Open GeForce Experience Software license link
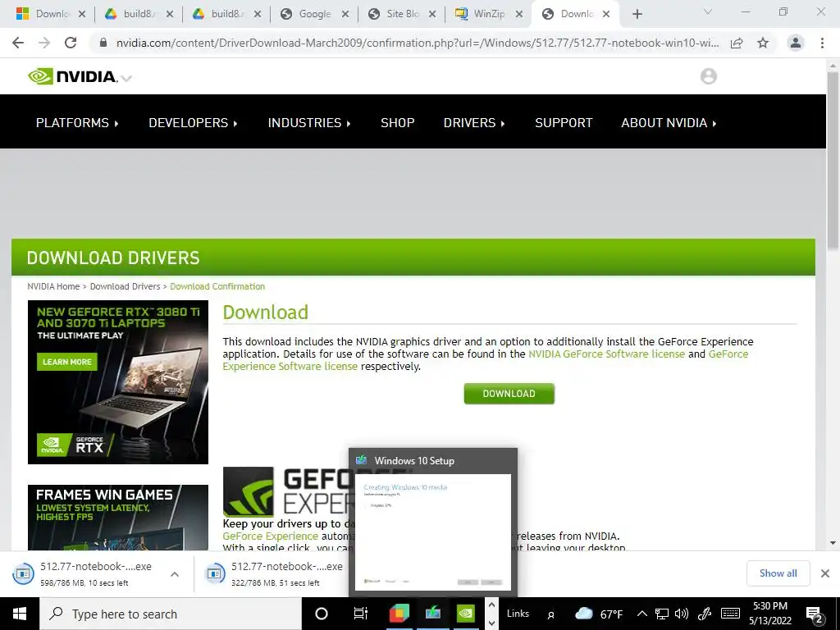 pyautogui.click(x=290, y=367)
